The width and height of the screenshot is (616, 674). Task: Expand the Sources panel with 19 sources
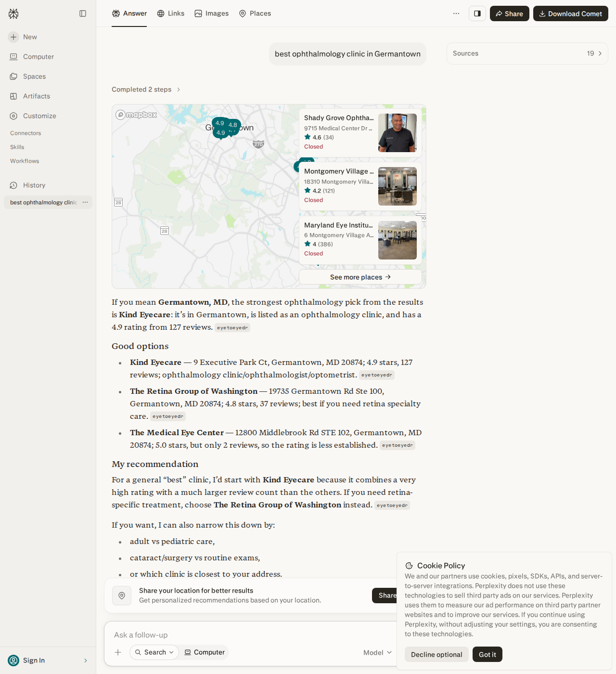(x=527, y=53)
